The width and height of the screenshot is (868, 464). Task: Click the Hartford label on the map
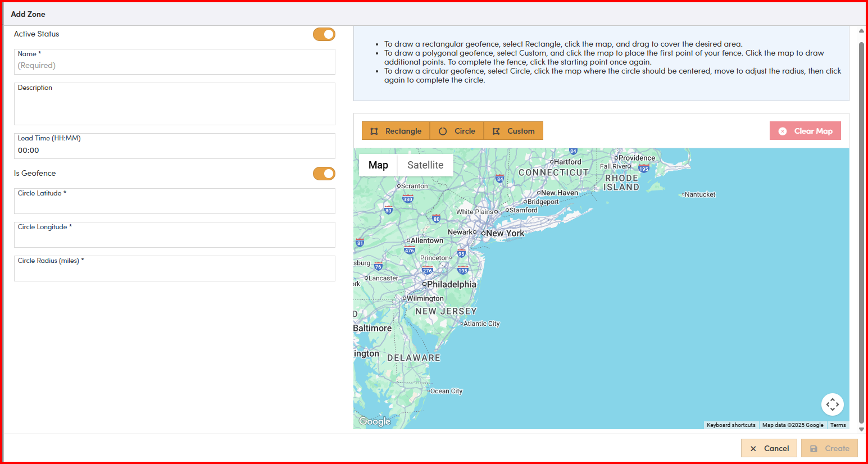(x=567, y=162)
